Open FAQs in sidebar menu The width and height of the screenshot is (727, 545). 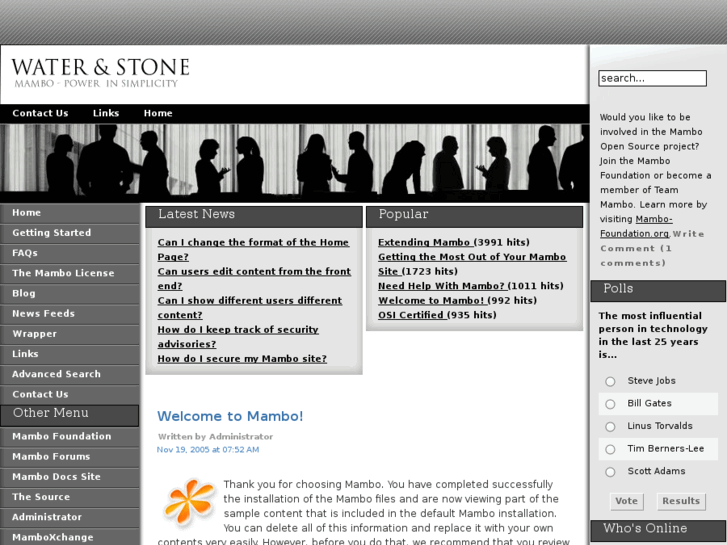[x=70, y=253]
